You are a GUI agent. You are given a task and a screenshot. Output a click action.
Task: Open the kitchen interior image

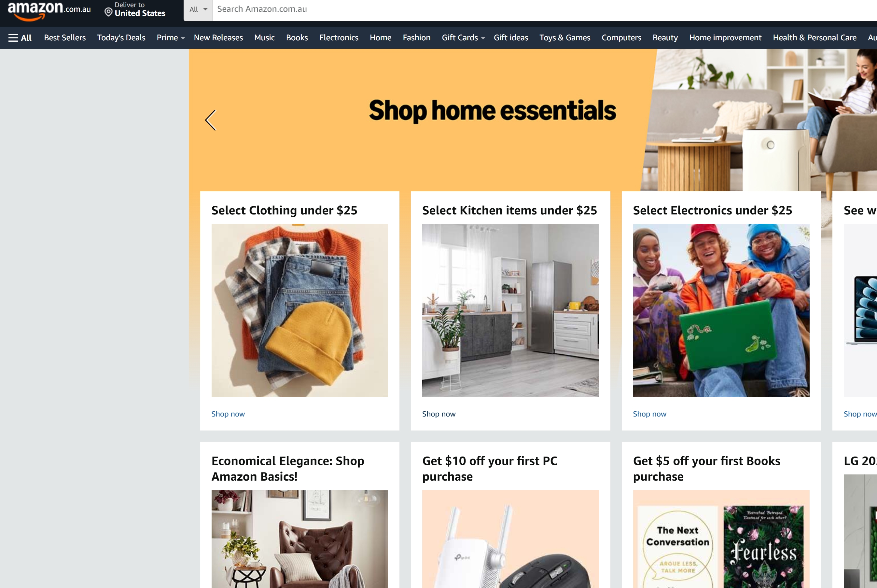coord(510,310)
